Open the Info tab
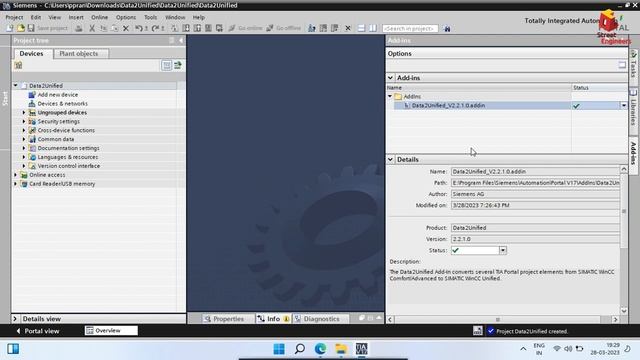The image size is (640, 360). (273, 319)
